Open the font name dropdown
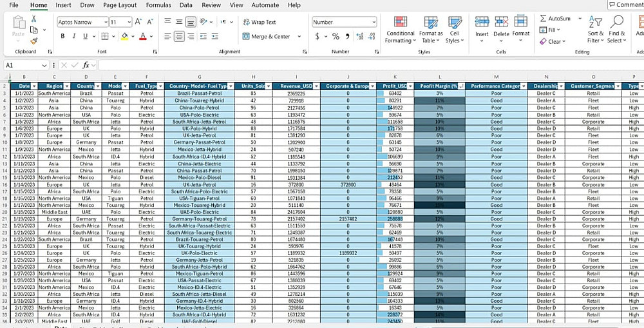Screen dimensions: 644x328 (106, 22)
